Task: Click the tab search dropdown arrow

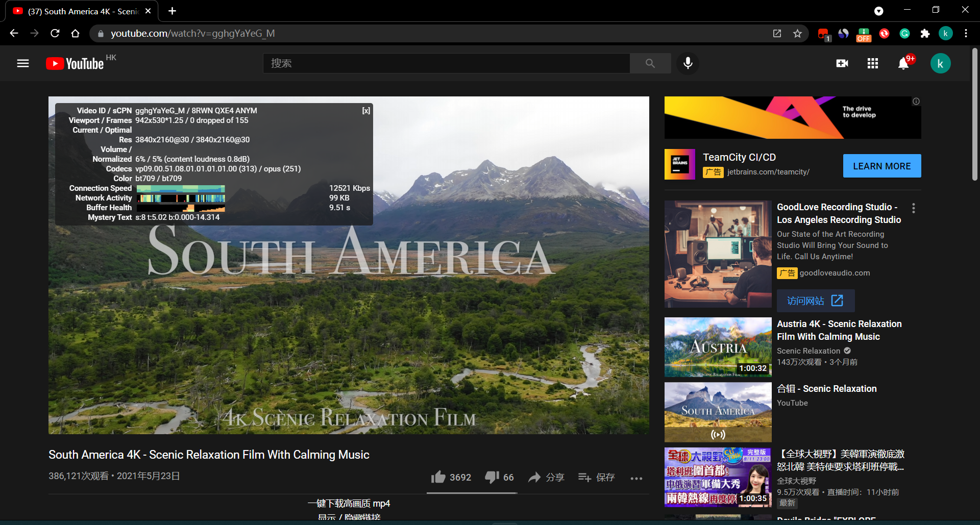Action: (878, 11)
